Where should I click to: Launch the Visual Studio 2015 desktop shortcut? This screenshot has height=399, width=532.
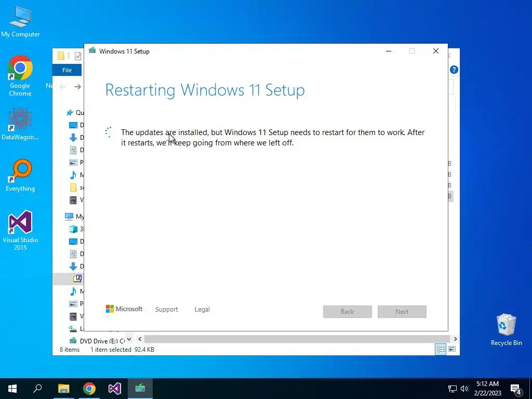pos(20,231)
